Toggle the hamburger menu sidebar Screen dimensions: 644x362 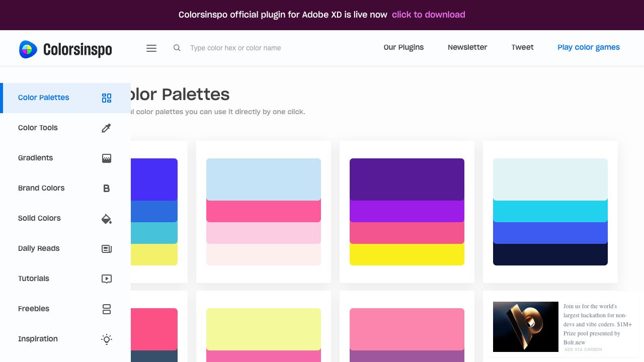[x=151, y=48]
